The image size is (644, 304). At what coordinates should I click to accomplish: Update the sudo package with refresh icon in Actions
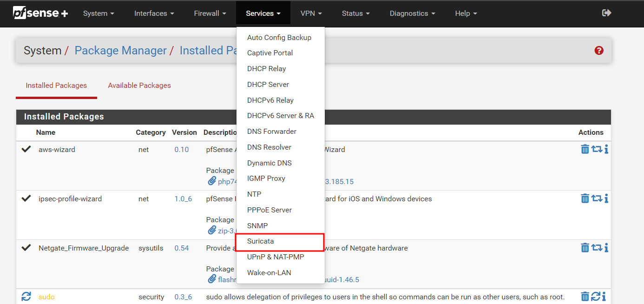[596, 297]
